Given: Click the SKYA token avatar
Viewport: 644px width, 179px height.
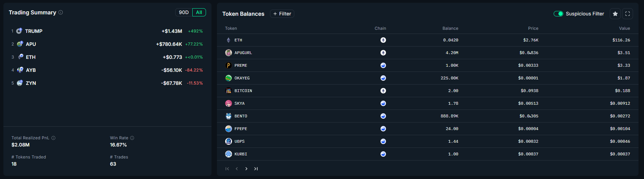Looking at the screenshot, I should click(x=229, y=103).
